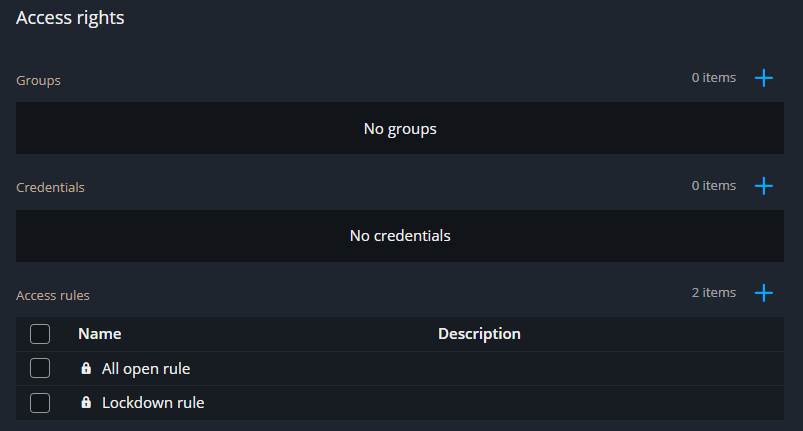Check the Lockdown rule checkbox
803x431 pixels.
click(x=40, y=403)
